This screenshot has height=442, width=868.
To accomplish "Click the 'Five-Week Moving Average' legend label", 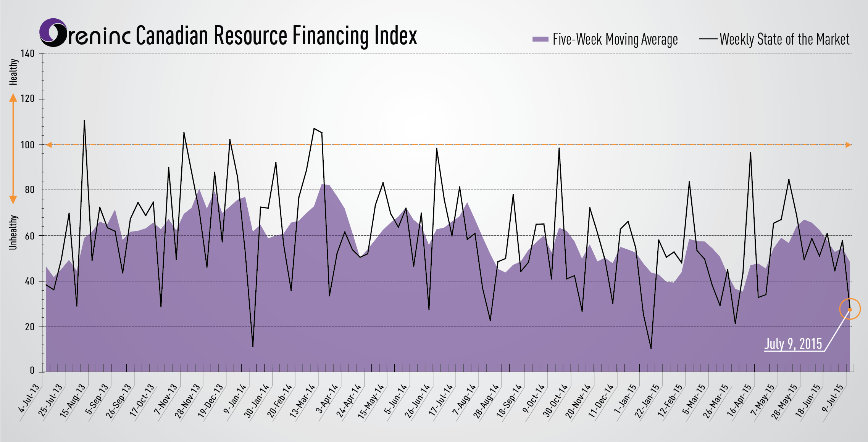I will tap(615, 39).
